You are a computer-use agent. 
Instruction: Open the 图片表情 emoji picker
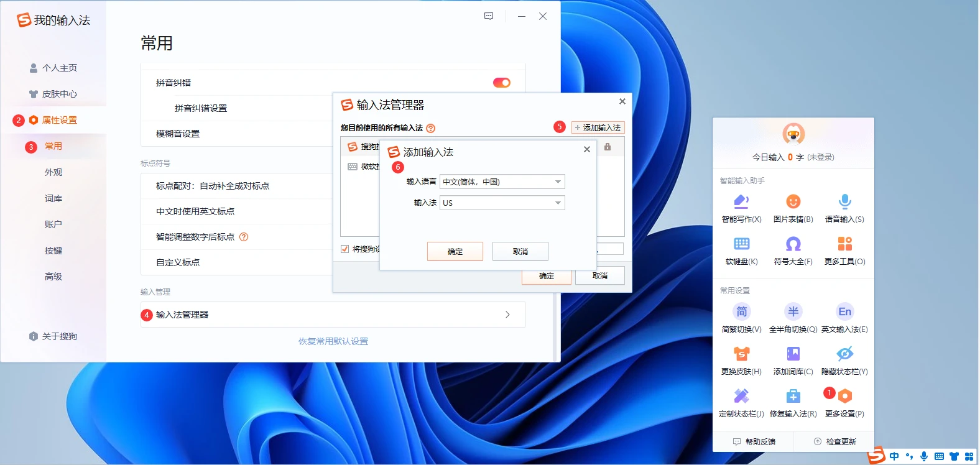pyautogui.click(x=793, y=208)
